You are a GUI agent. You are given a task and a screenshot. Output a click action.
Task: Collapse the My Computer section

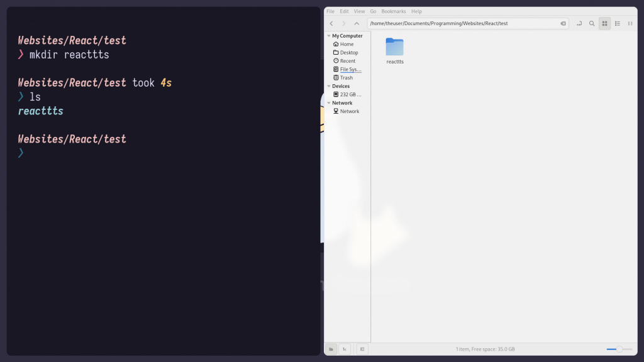(x=328, y=36)
